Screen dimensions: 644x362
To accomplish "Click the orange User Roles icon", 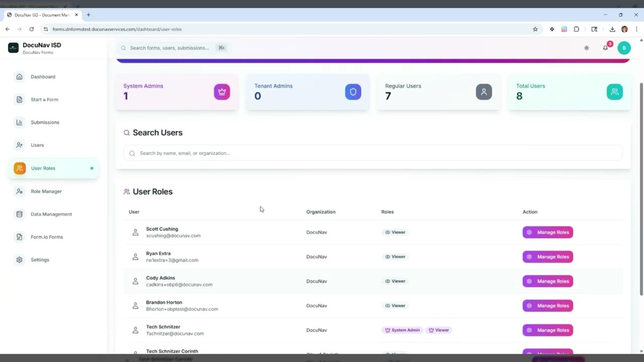I will 20,168.
